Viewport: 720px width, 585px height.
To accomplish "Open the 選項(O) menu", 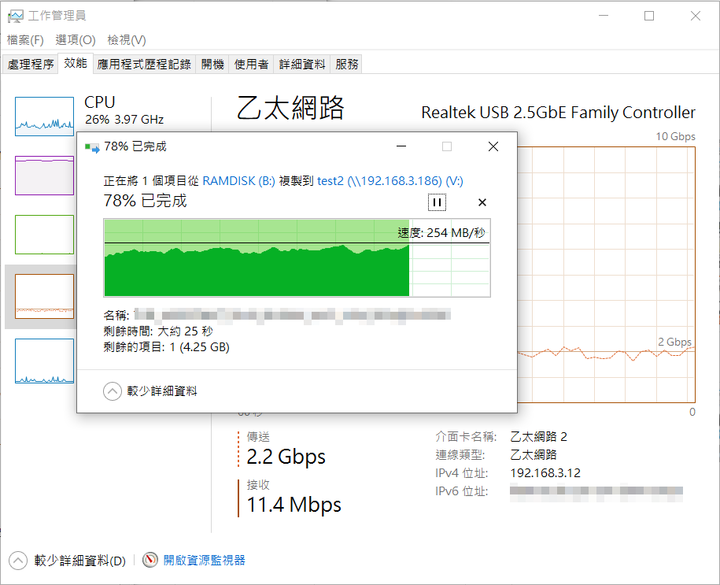I will pyautogui.click(x=75, y=40).
